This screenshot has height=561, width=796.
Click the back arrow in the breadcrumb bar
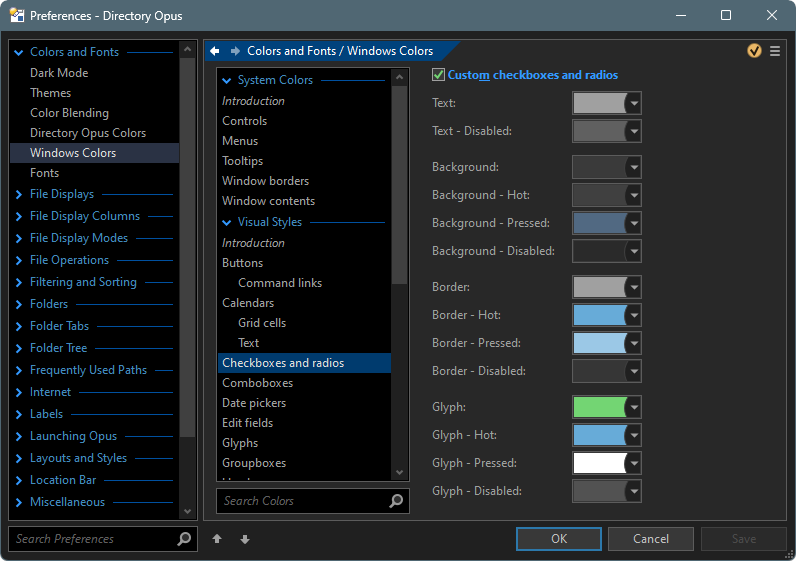point(215,51)
